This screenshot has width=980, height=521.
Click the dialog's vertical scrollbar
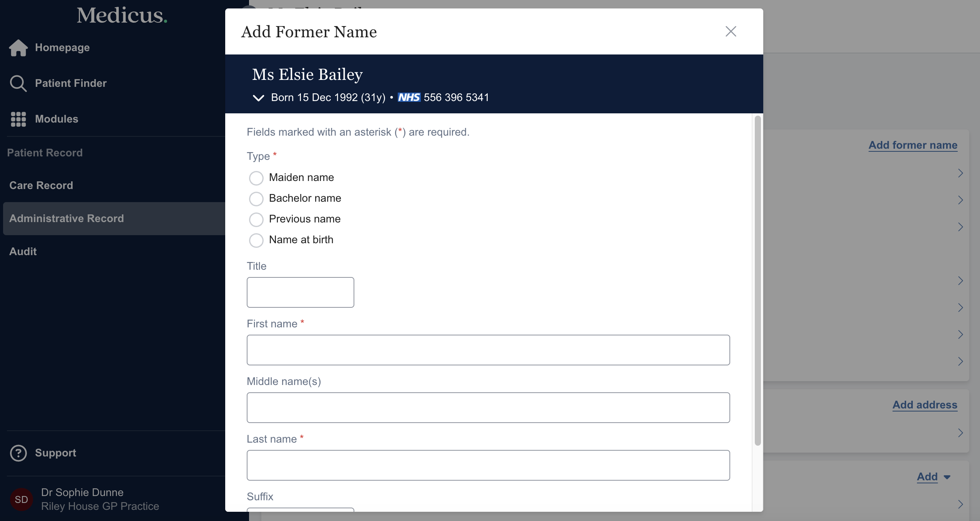tap(757, 280)
